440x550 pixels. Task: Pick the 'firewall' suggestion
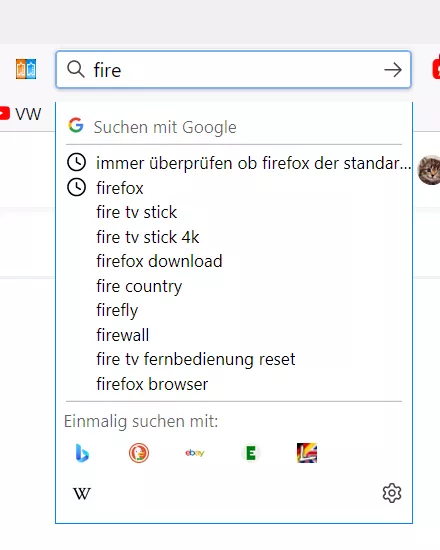click(x=234, y=335)
